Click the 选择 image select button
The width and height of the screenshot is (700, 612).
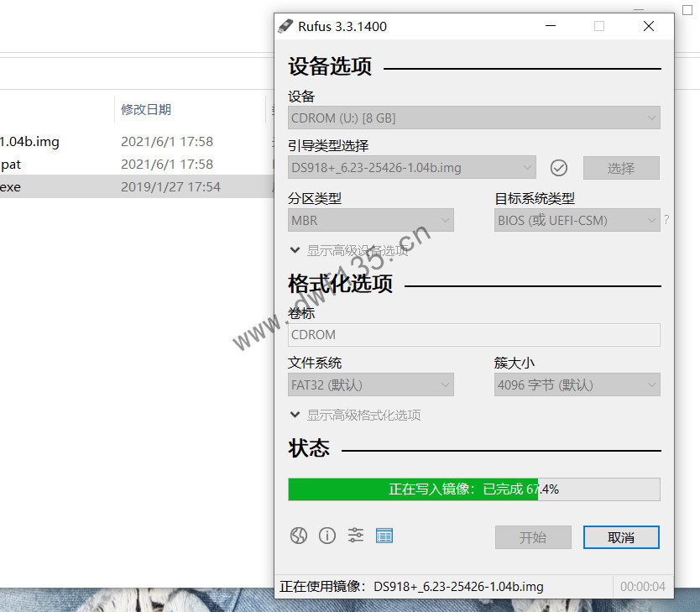tap(621, 168)
